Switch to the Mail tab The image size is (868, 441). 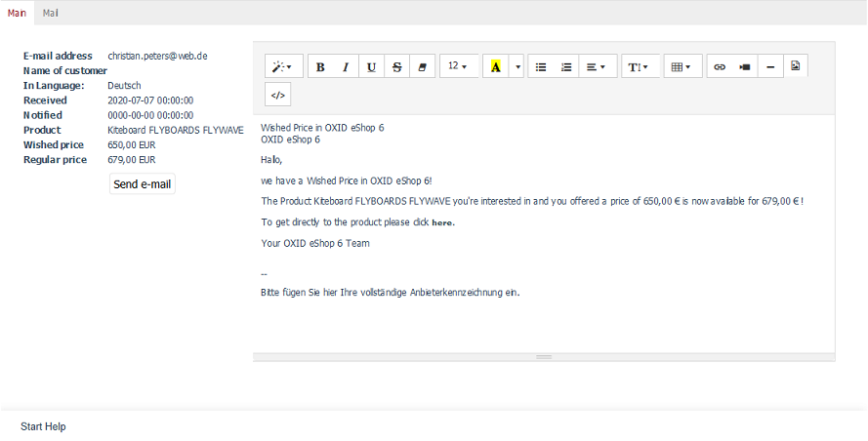point(50,13)
